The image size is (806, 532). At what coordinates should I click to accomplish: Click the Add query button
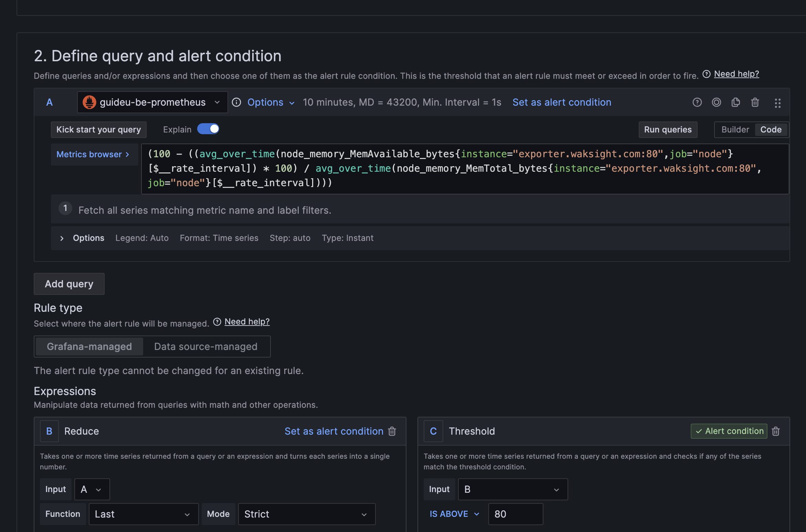pos(69,284)
